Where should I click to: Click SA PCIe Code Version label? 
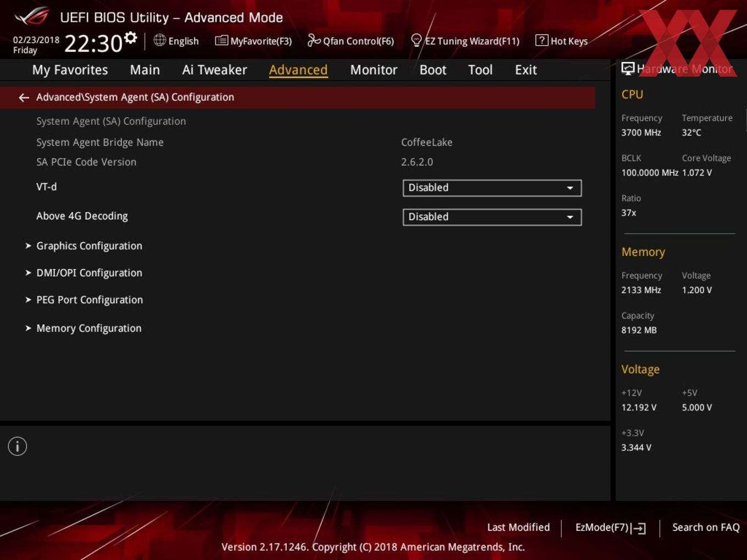(x=86, y=162)
